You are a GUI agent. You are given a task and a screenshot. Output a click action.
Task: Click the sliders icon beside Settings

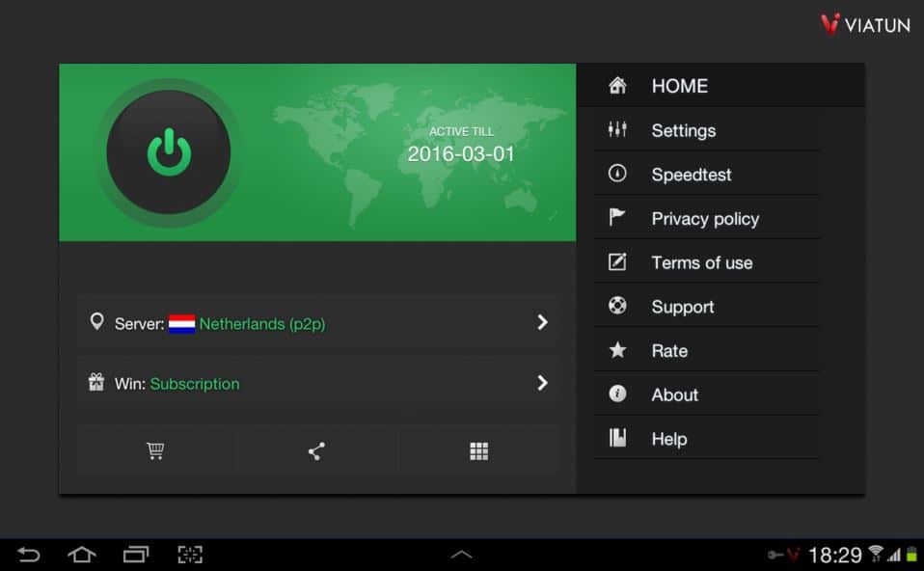[617, 129]
